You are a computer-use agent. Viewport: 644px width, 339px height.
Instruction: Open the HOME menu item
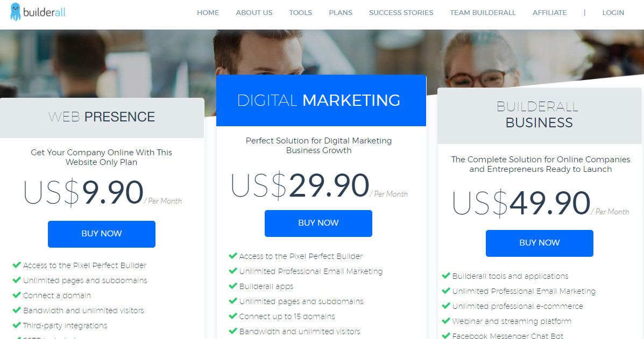coord(208,13)
